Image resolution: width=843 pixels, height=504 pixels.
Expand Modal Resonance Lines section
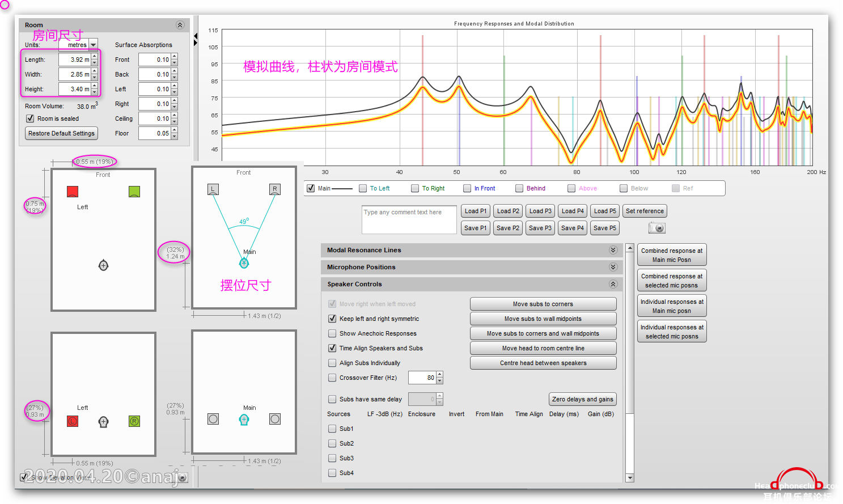point(613,250)
